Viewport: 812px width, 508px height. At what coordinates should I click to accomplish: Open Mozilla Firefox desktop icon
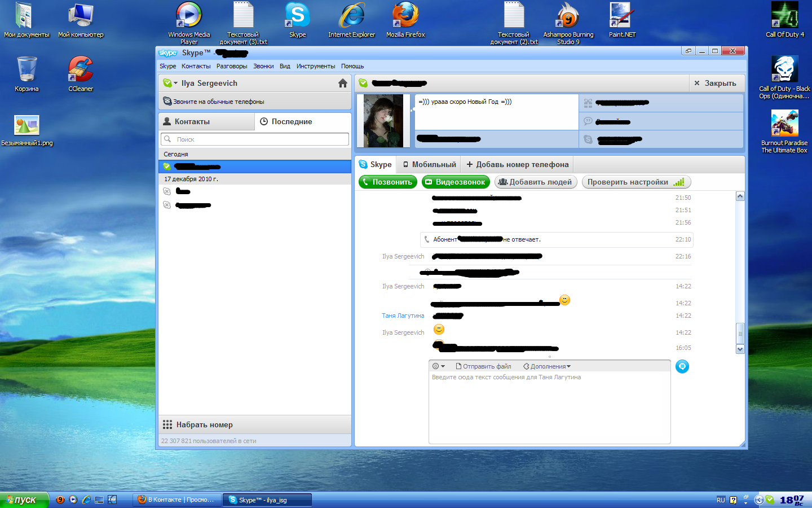[x=405, y=20]
